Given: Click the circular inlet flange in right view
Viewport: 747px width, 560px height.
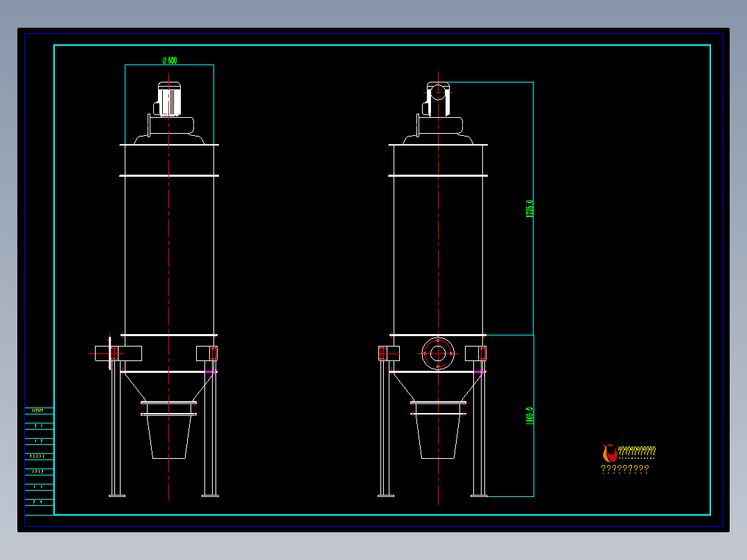Looking at the screenshot, I should 438,353.
